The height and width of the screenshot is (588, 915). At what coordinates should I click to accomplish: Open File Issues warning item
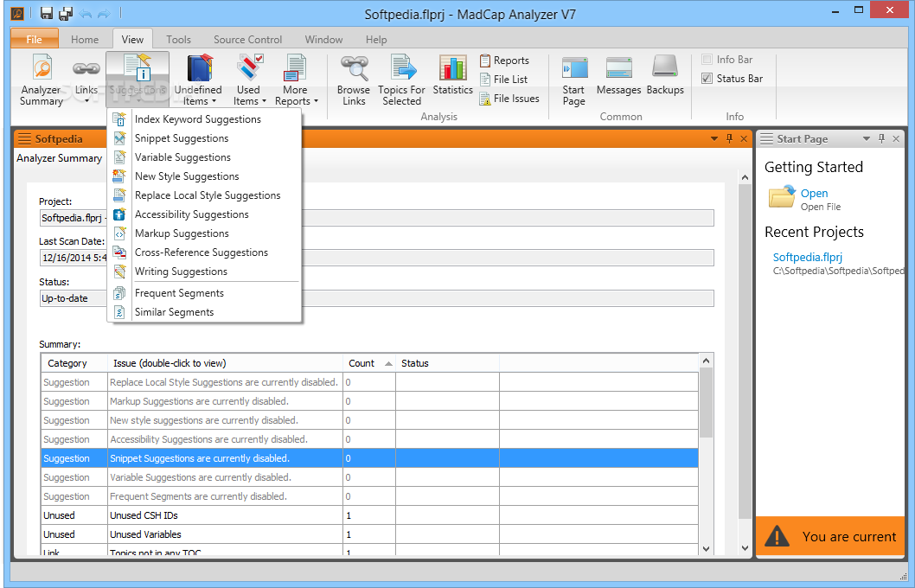tap(509, 99)
